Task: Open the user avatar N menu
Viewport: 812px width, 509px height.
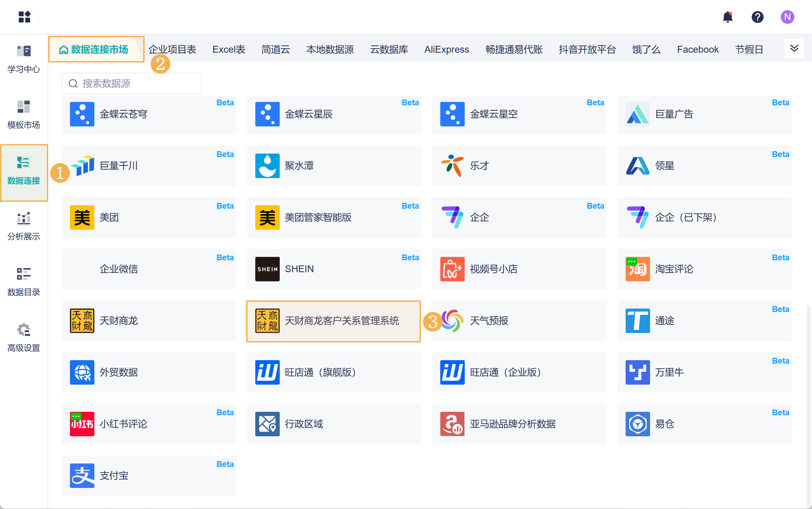Action: [787, 17]
